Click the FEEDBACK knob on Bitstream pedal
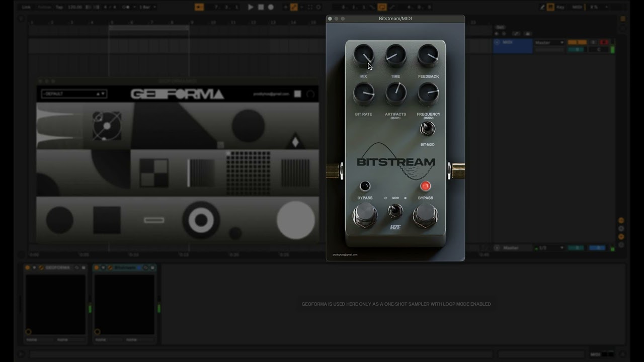The image size is (644, 362). click(428, 55)
